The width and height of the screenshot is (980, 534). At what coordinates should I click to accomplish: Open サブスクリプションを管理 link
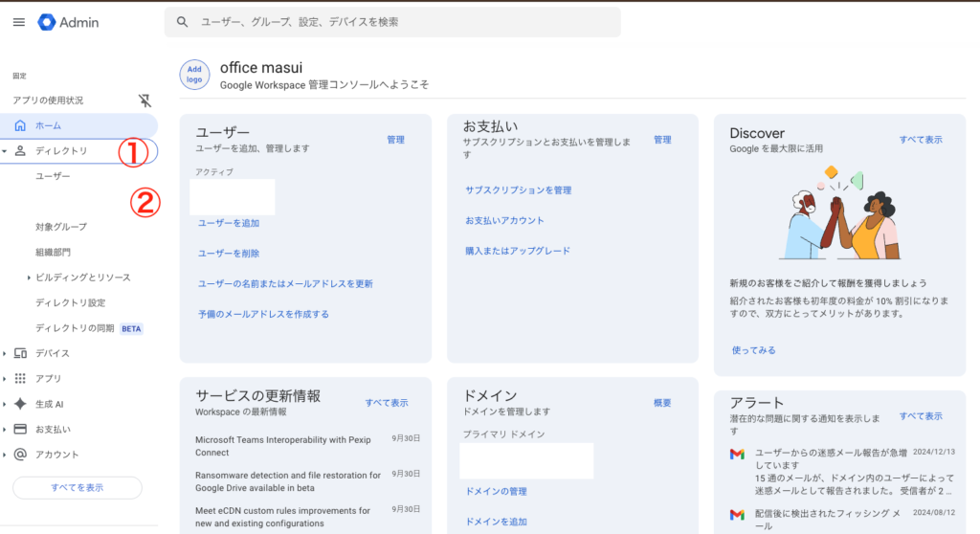tap(518, 190)
